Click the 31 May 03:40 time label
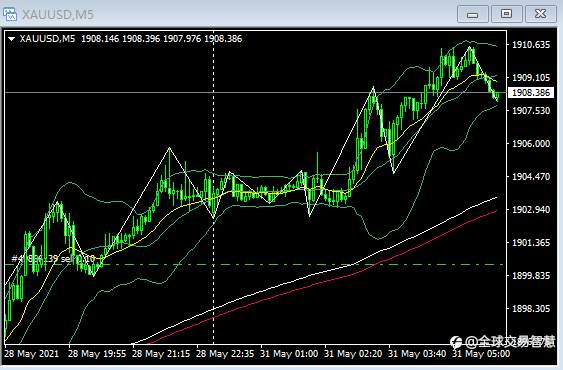 click(x=417, y=354)
